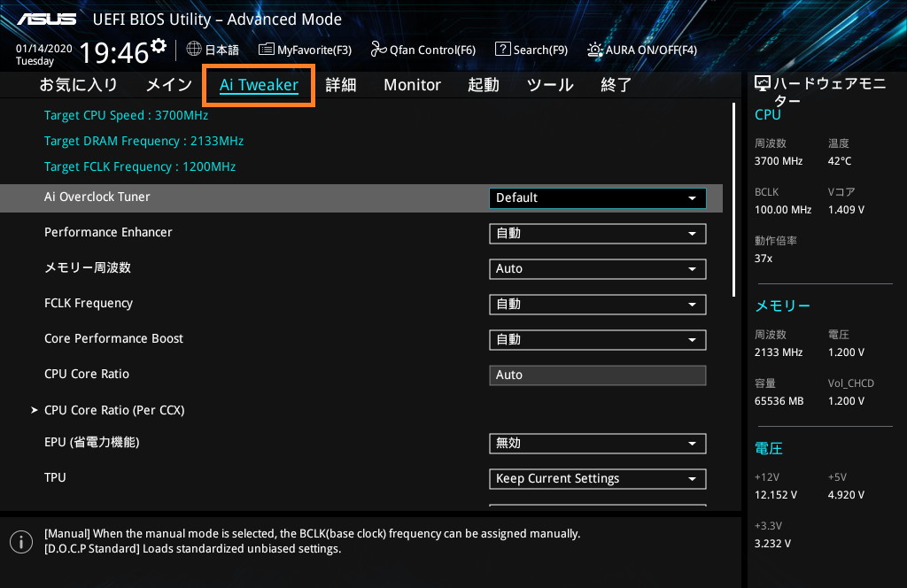Select the EPU (省電力機能) label

[x=92, y=442]
